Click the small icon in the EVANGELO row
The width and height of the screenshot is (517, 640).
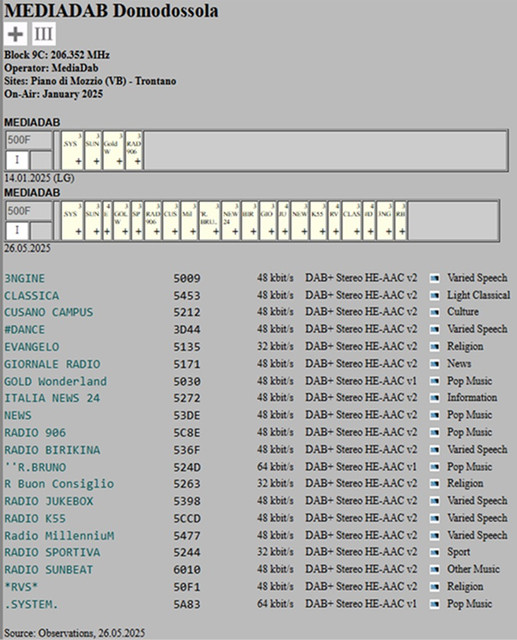tap(435, 347)
